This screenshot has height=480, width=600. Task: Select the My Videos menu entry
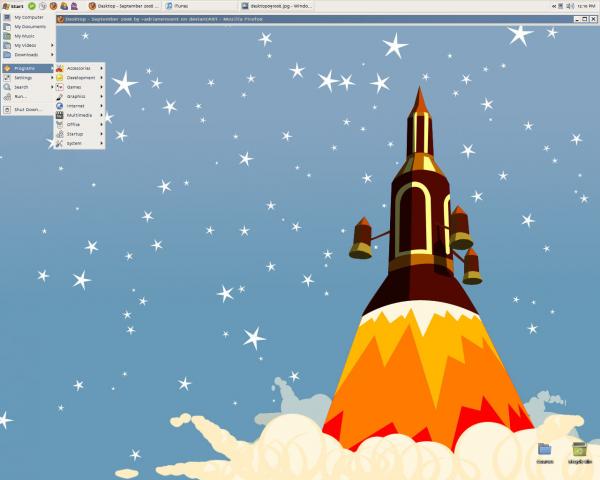tap(28, 45)
